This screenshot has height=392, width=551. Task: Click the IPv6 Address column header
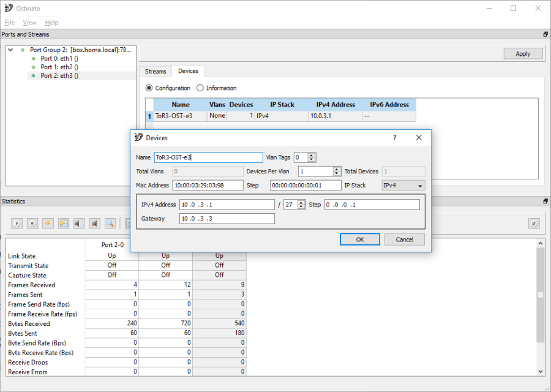pyautogui.click(x=389, y=105)
